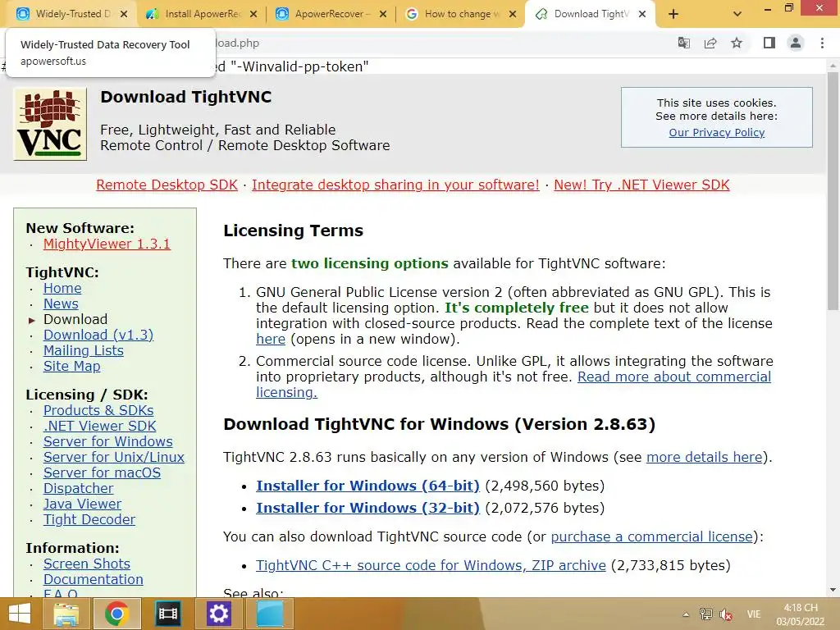Open Read more about commercial licensing link

[674, 377]
